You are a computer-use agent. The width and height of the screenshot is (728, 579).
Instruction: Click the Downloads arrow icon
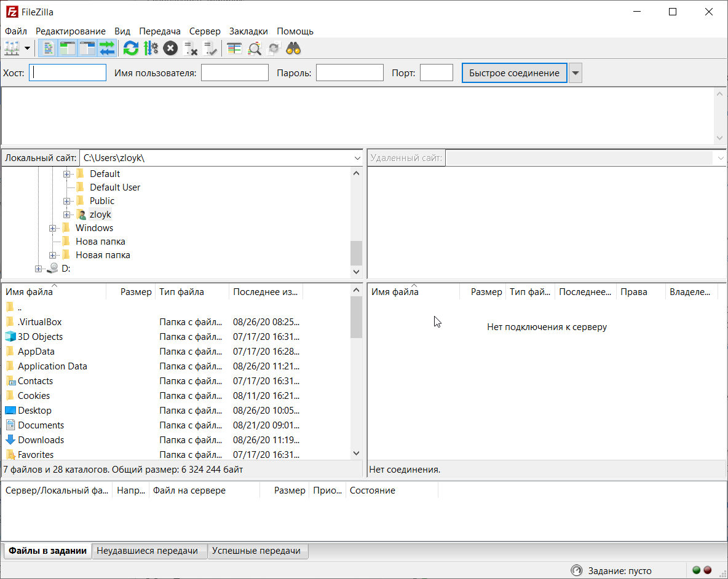pyautogui.click(x=10, y=440)
